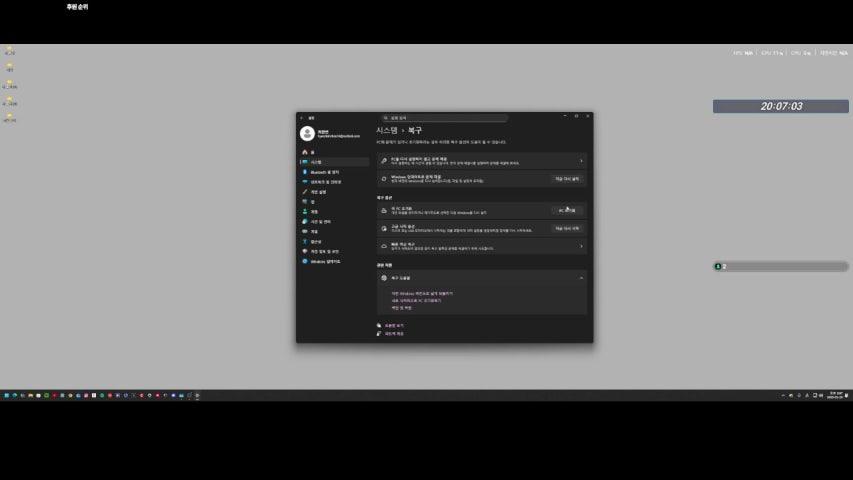Open Personalization with the paintbrush icon
The height and width of the screenshot is (480, 853).
(334, 192)
